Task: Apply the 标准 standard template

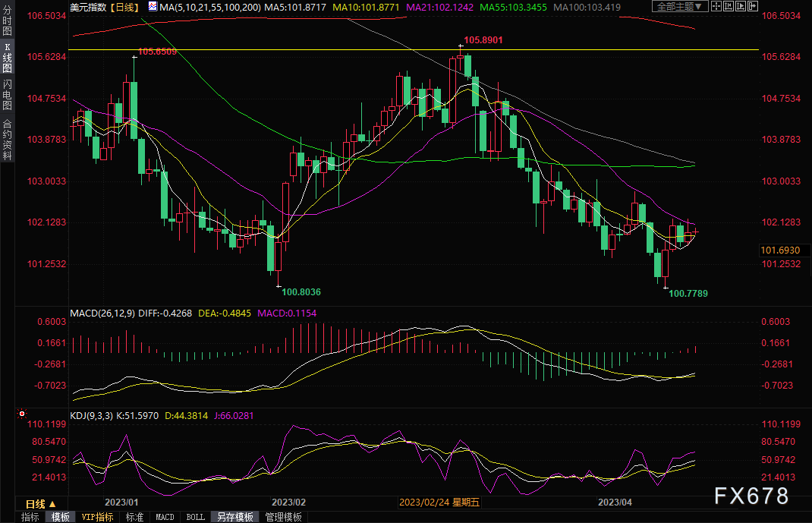Action: (x=134, y=517)
